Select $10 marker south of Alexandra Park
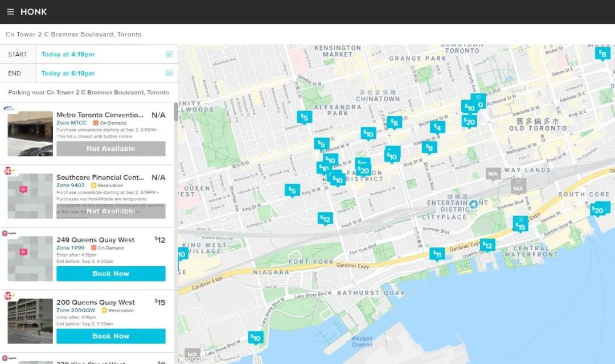This screenshot has width=615, height=364. (368, 134)
